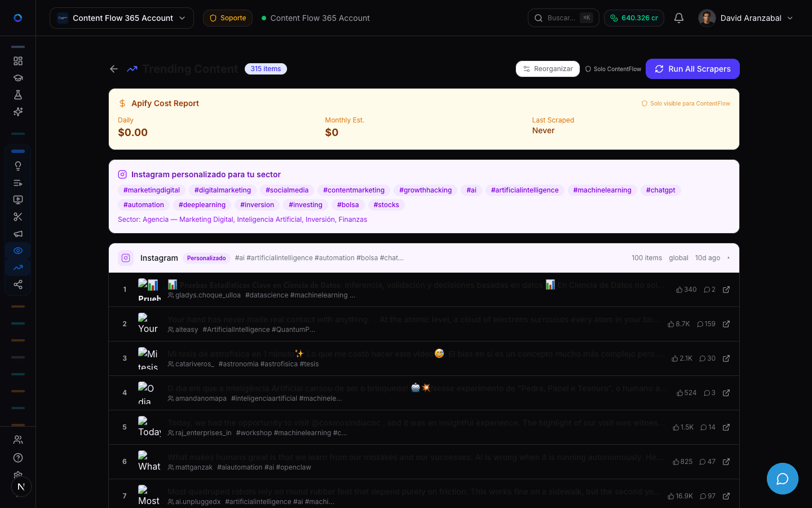Focus the Buscar search field

point(563,18)
